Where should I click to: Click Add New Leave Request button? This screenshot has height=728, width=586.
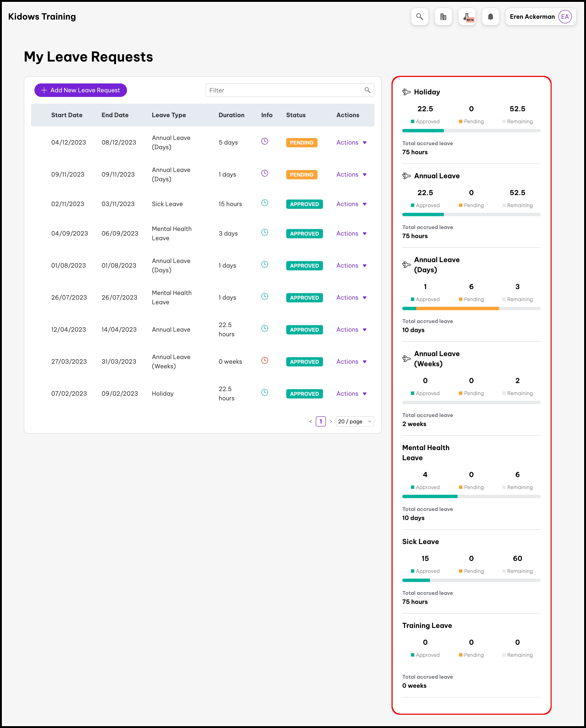tap(80, 90)
